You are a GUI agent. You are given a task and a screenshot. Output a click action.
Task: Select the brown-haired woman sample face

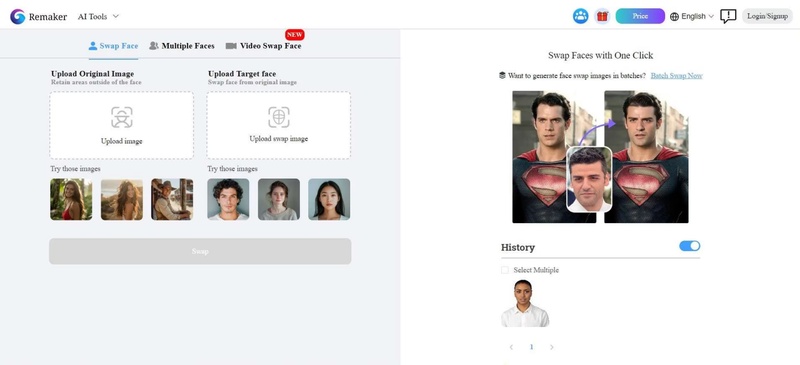point(279,199)
